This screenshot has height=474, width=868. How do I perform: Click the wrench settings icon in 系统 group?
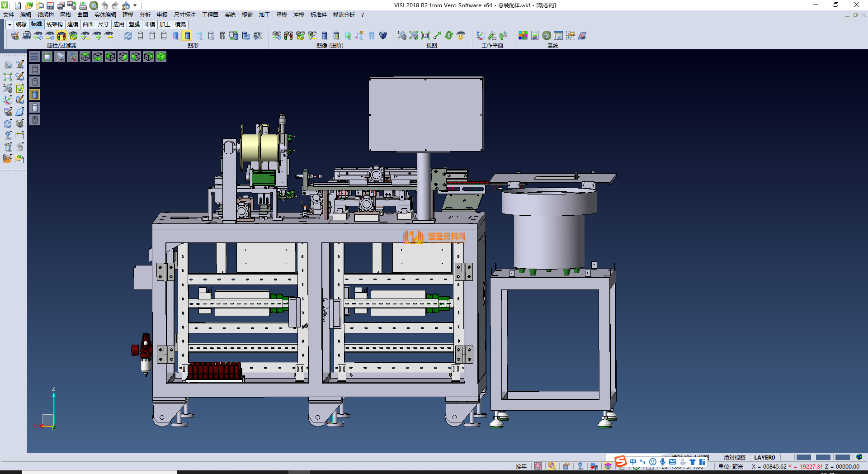[547, 35]
